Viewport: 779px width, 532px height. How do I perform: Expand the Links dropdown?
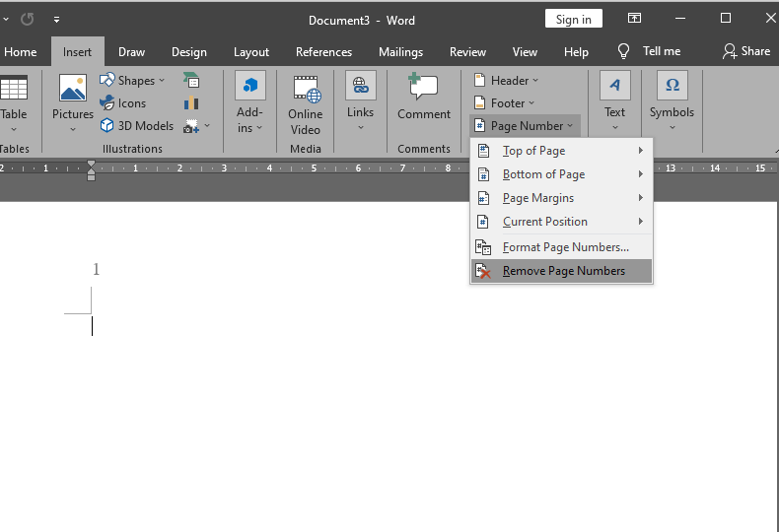coord(360,101)
